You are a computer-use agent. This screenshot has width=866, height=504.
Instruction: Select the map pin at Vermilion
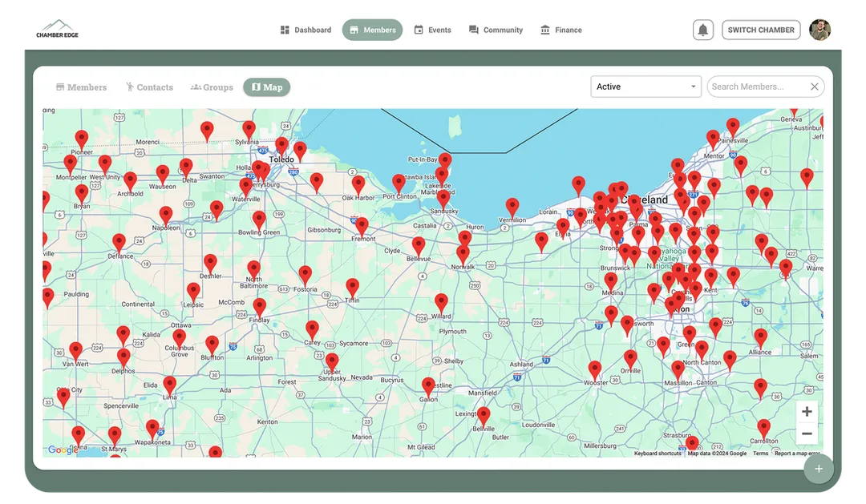[512, 208]
